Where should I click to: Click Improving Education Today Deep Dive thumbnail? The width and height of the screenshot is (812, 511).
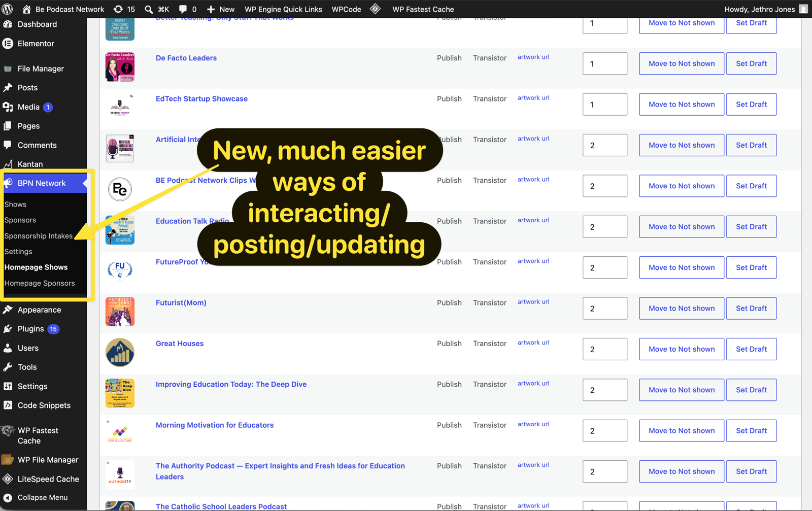[x=120, y=393]
